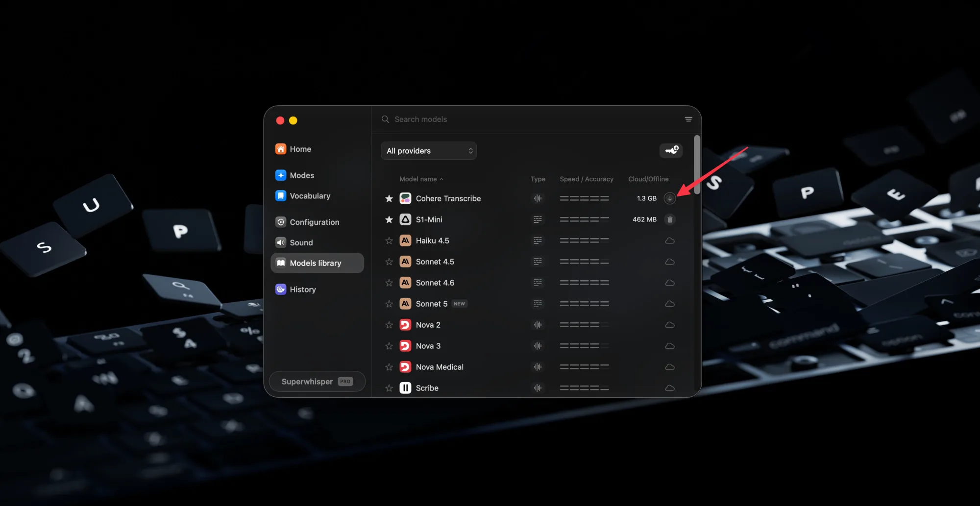This screenshot has height=506, width=980.
Task: Click the cloud icon for Nova Medical
Action: click(x=669, y=367)
